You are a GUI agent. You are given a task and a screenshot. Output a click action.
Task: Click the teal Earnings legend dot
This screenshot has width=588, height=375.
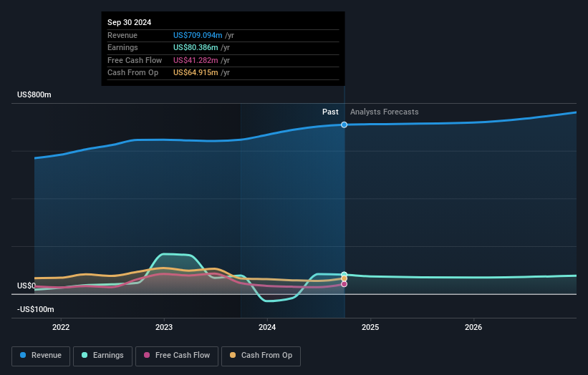tap(85, 355)
